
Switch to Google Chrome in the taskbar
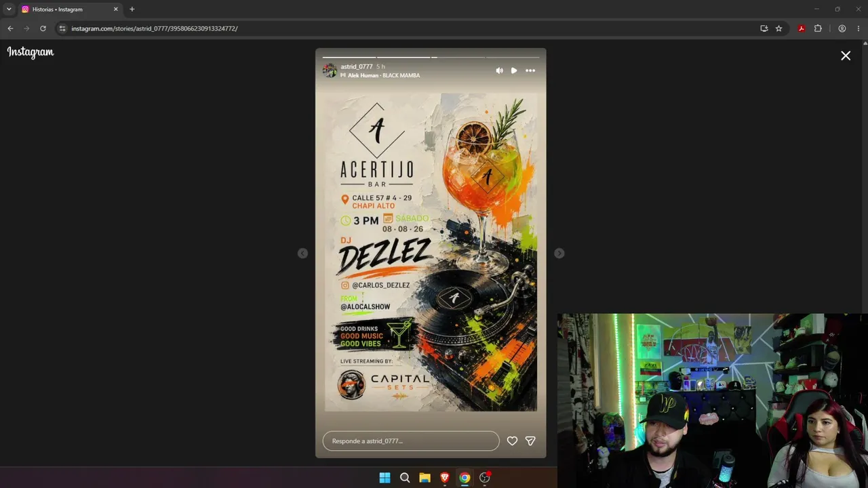465,478
